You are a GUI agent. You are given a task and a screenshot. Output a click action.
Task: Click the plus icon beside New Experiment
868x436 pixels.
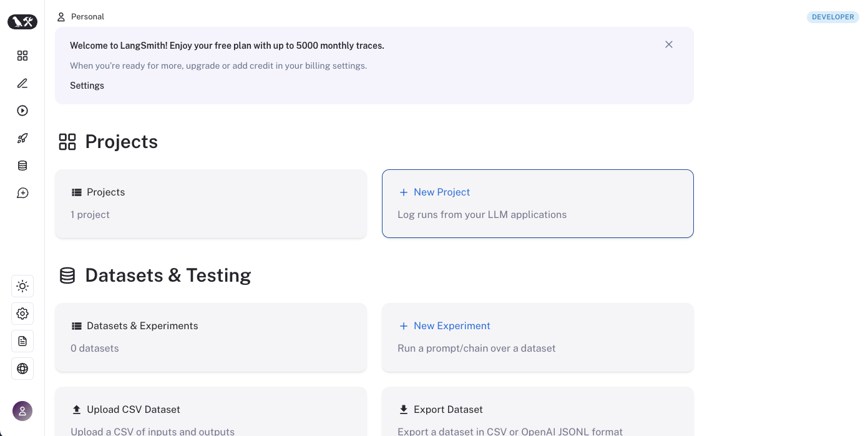pyautogui.click(x=403, y=326)
